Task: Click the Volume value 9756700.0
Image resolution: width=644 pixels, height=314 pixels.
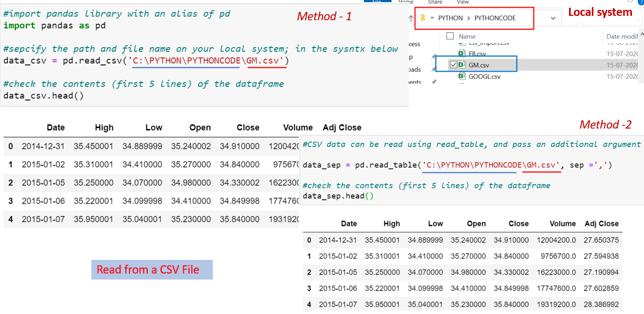Action: 558,255
